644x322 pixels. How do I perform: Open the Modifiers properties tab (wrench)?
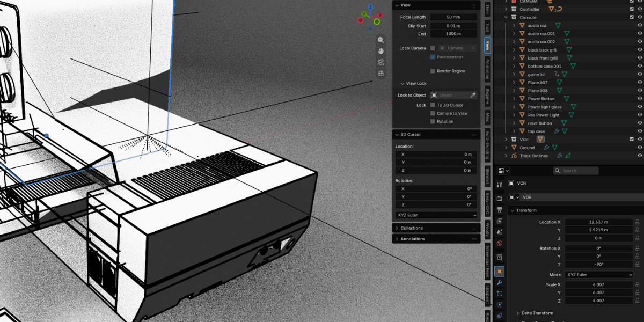click(500, 283)
